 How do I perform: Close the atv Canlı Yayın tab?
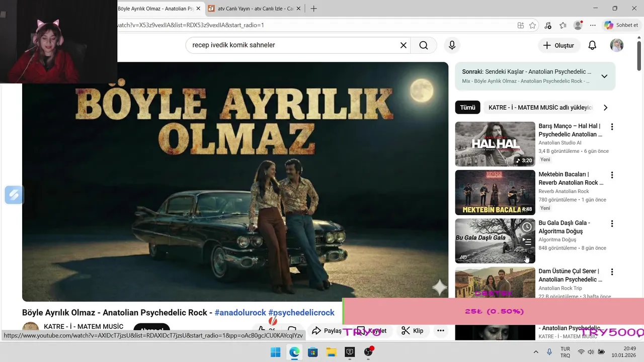click(x=299, y=9)
